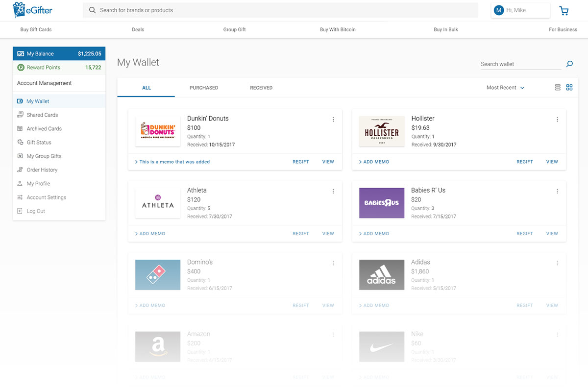Expand Add Memo on Hollister card
588x392 pixels.
point(374,162)
